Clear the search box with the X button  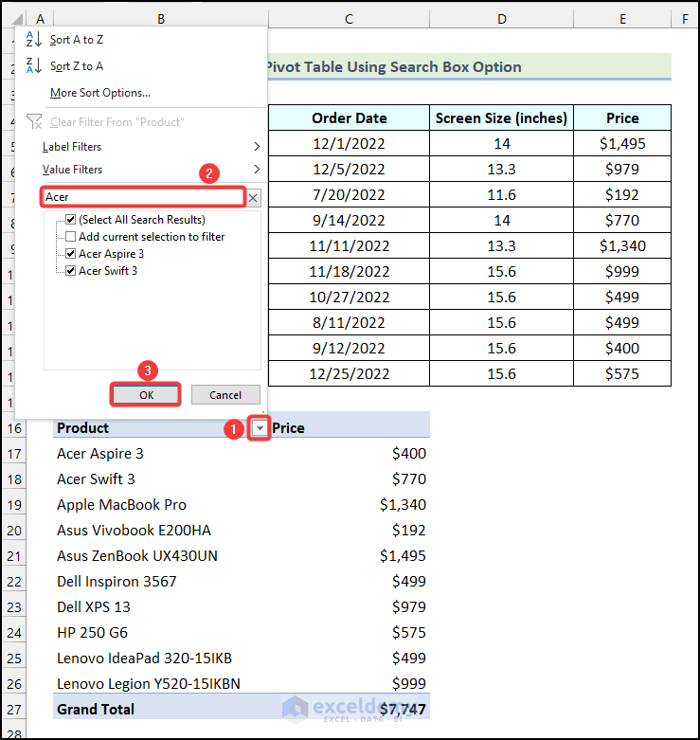click(x=253, y=198)
